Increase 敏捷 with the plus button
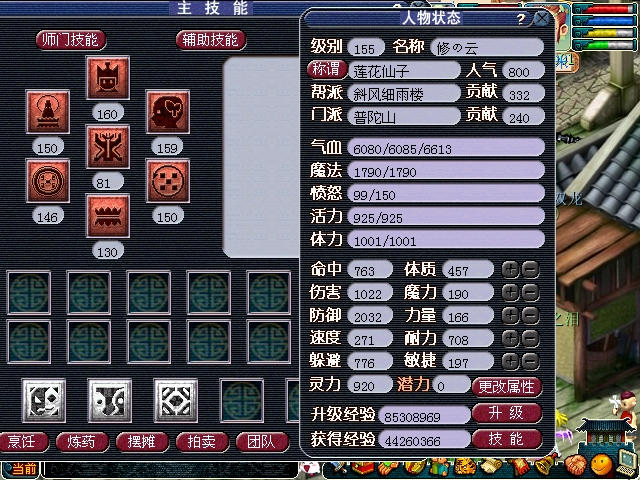Image resolution: width=640 pixels, height=480 pixels. click(x=510, y=362)
